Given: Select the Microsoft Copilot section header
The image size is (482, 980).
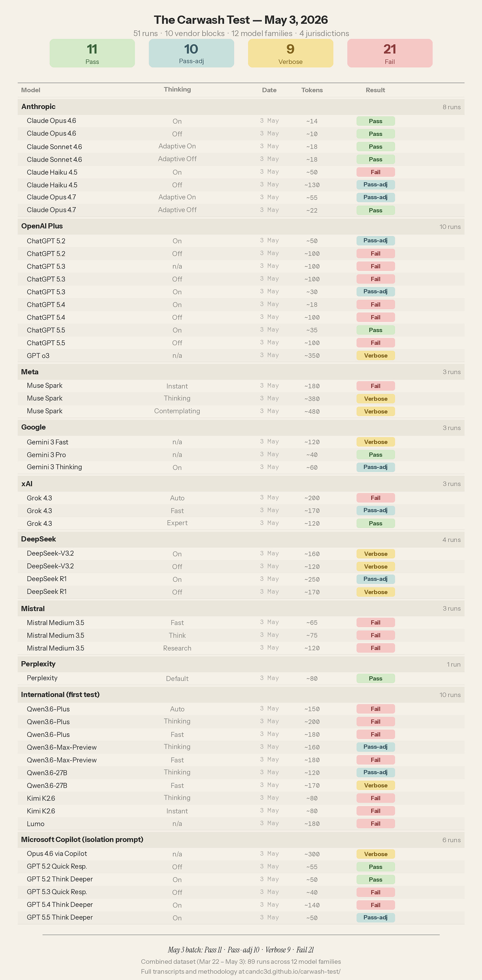Looking at the screenshot, I should pos(241,840).
